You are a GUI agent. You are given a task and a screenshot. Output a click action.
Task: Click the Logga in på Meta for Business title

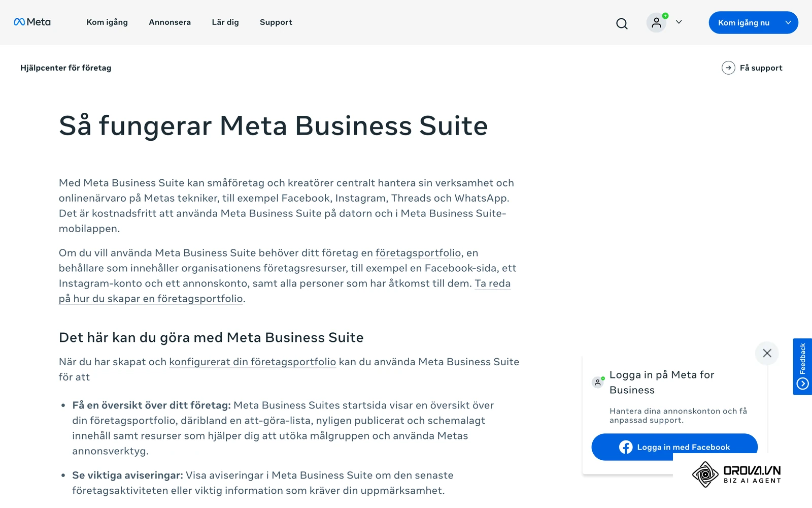(662, 383)
